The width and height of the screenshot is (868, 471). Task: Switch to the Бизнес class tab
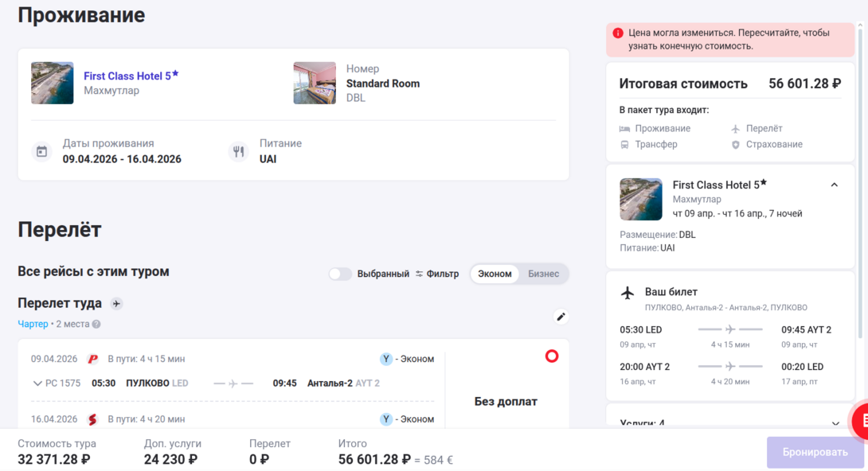[543, 274]
